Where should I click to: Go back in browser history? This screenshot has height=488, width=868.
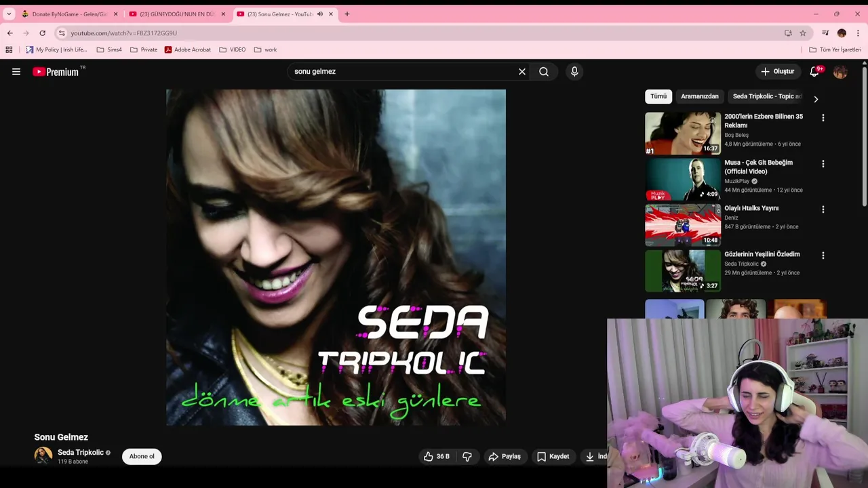click(9, 33)
